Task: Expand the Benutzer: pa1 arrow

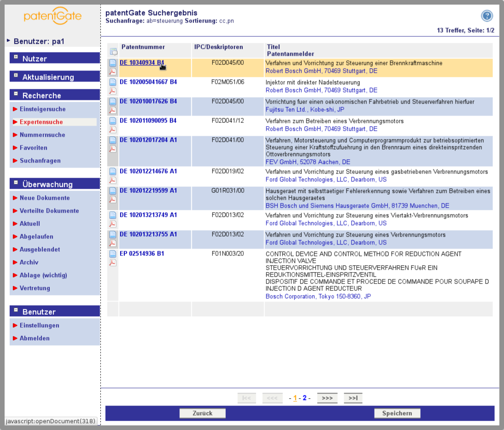Action: 9,41
